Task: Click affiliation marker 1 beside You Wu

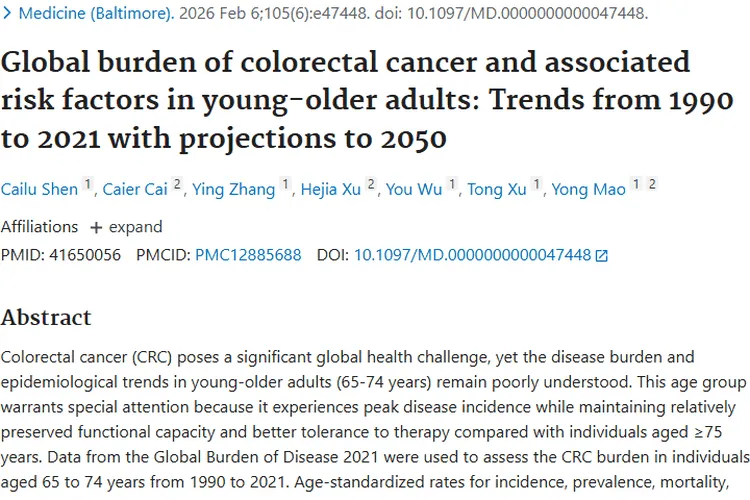Action: click(452, 184)
